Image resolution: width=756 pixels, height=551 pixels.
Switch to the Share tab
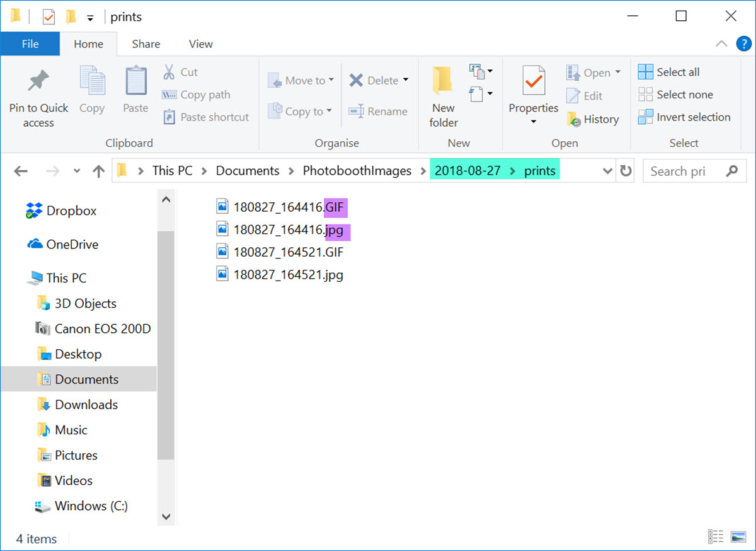[x=146, y=43]
